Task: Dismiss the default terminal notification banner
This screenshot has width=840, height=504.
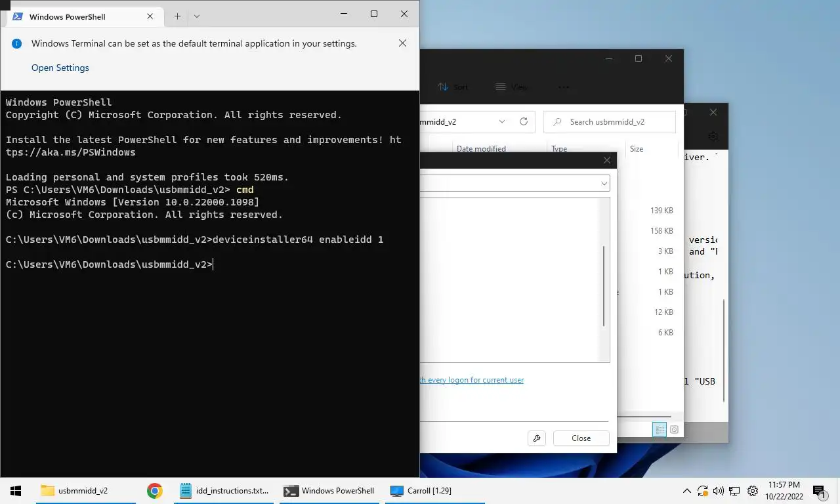Action: pos(402,43)
